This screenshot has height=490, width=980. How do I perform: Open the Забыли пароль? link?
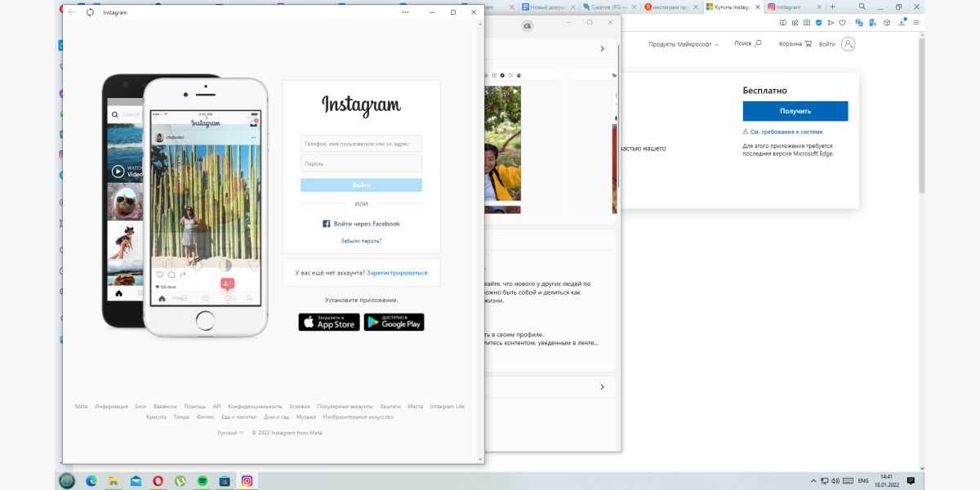click(361, 241)
